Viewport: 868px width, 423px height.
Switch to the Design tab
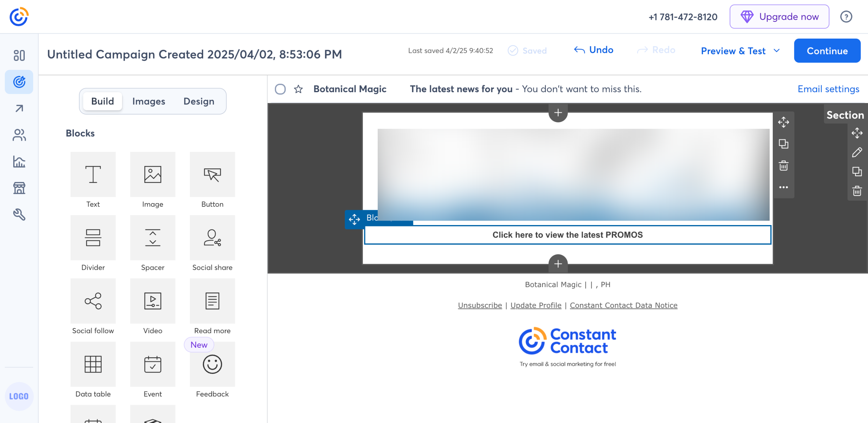(199, 101)
